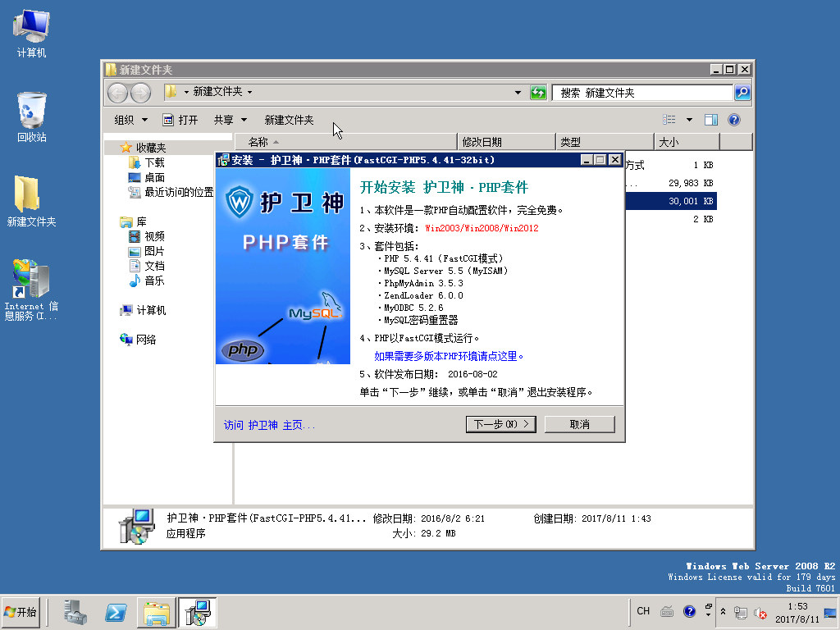Viewport: 840px width, 630px height.
Task: Click the 新建文件夹 breadcrumb dropdown arrow
Action: (249, 92)
